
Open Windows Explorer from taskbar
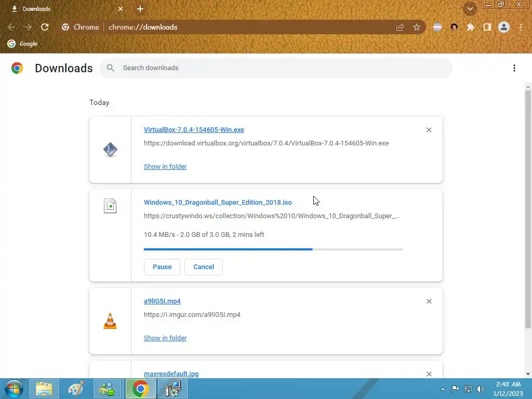(44, 389)
